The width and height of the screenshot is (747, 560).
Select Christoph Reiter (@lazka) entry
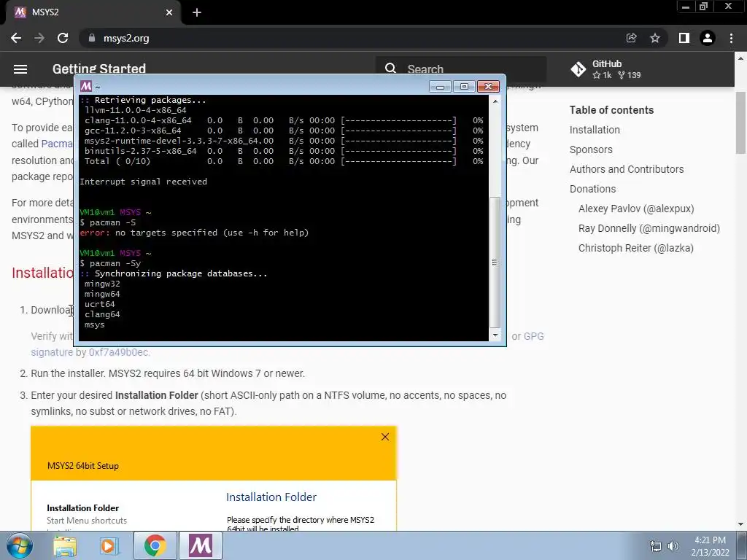[x=636, y=248]
